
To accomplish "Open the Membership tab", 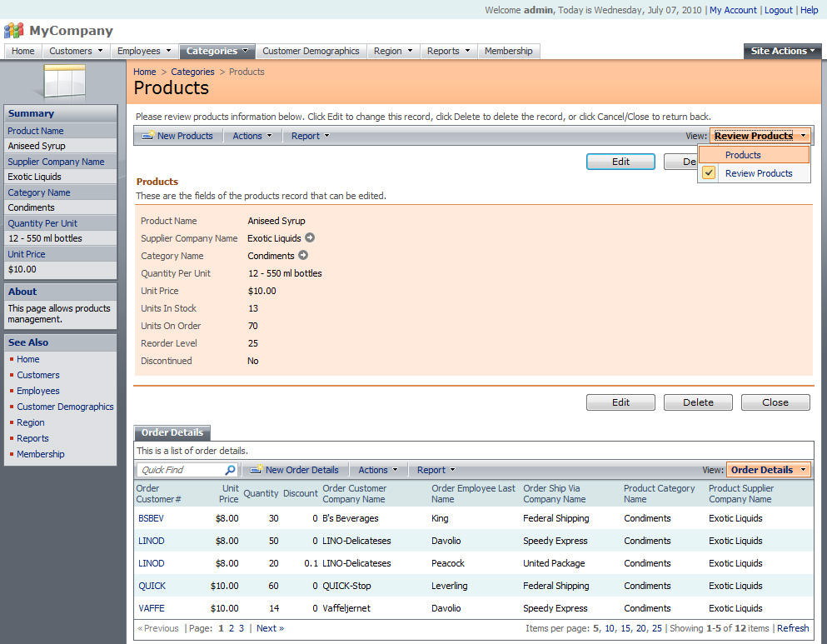I will tap(508, 51).
